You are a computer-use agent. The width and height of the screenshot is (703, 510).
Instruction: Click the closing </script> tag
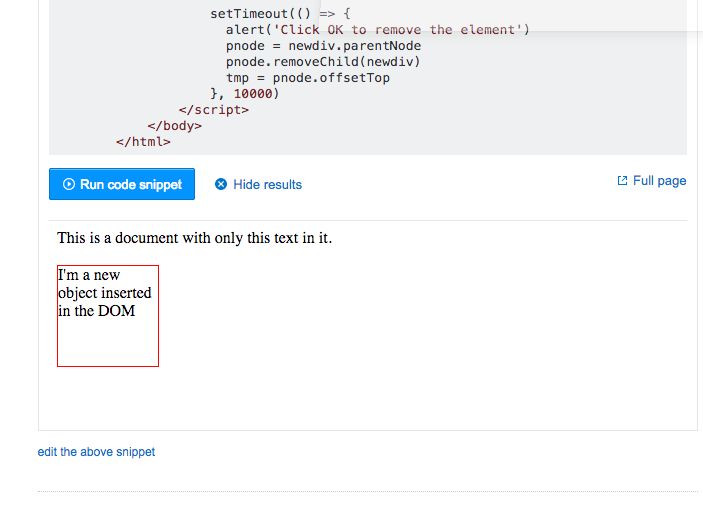tap(213, 110)
